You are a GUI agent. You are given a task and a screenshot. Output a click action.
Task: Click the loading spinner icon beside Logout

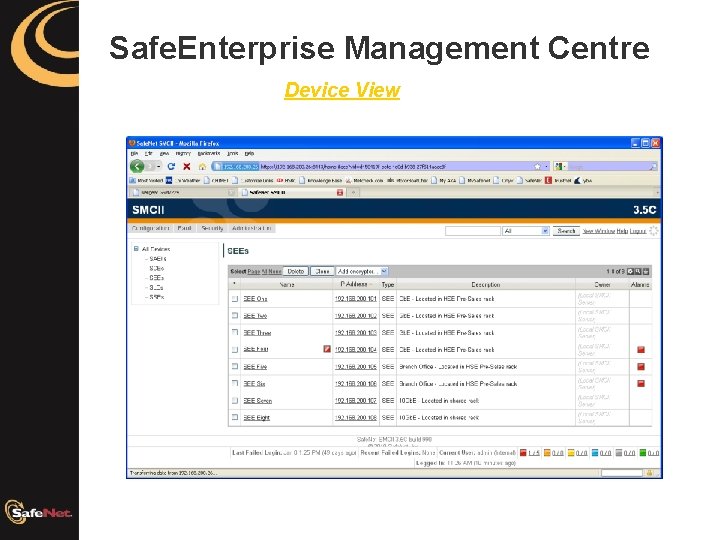(653, 231)
